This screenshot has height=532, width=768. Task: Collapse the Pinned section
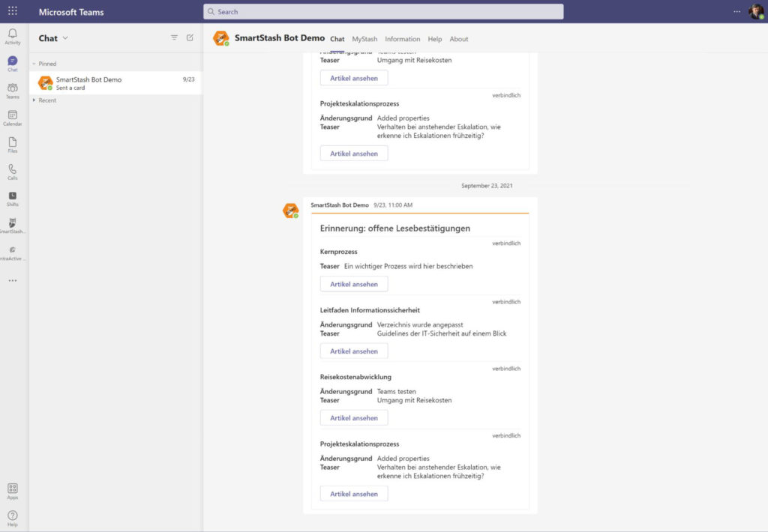pos(34,64)
